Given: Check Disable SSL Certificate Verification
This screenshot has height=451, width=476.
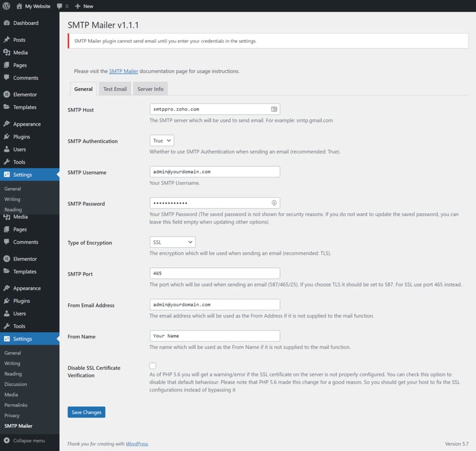Looking at the screenshot, I should (x=153, y=365).
